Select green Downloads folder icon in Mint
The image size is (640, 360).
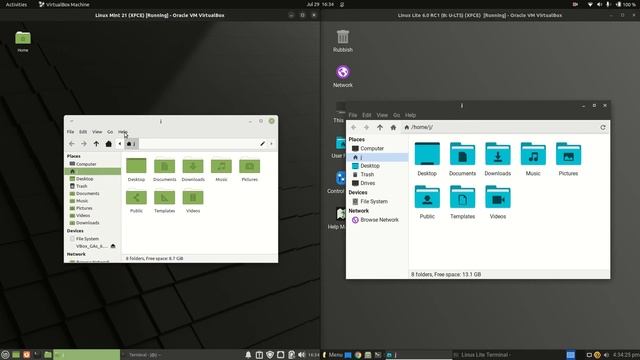[x=193, y=166]
